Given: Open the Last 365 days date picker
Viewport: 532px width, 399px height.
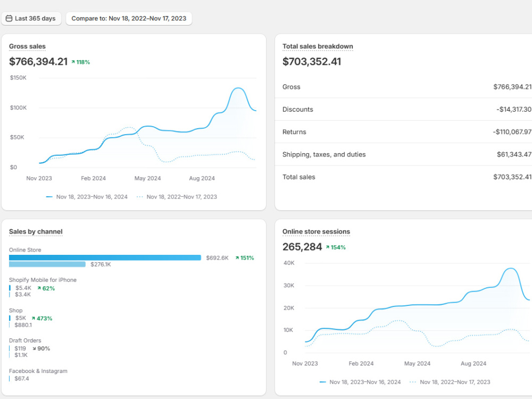Looking at the screenshot, I should point(31,18).
